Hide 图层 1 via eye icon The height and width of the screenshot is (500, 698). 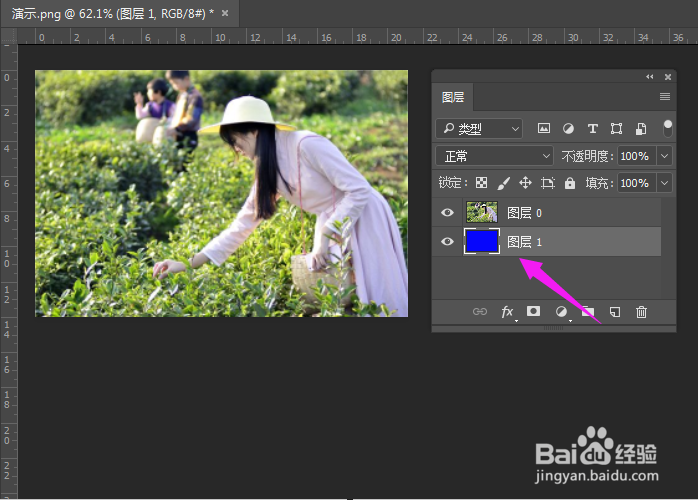tap(447, 241)
